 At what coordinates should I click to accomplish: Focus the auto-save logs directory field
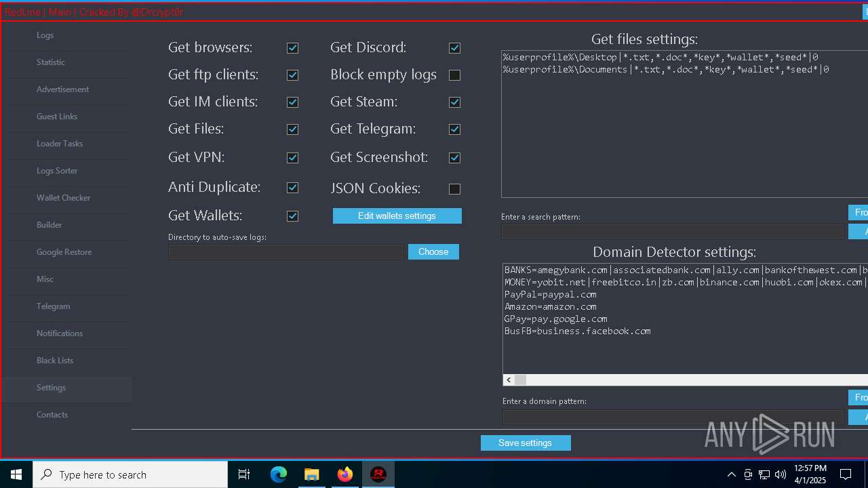285,251
